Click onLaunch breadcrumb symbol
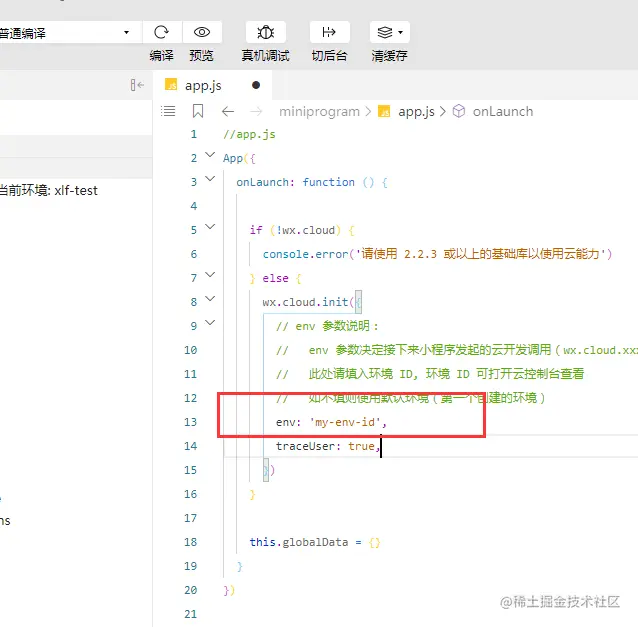 click(x=503, y=111)
